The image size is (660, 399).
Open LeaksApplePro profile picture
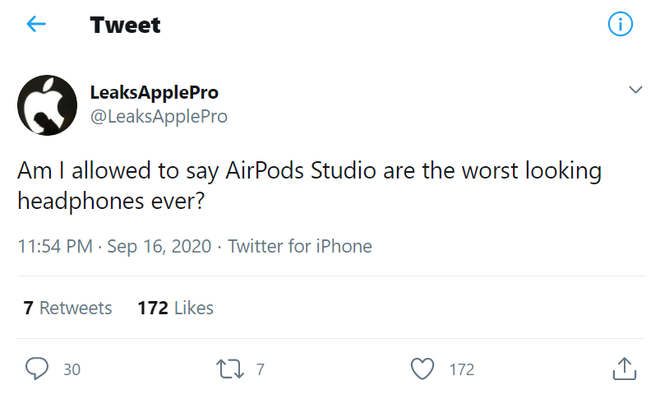point(47,105)
